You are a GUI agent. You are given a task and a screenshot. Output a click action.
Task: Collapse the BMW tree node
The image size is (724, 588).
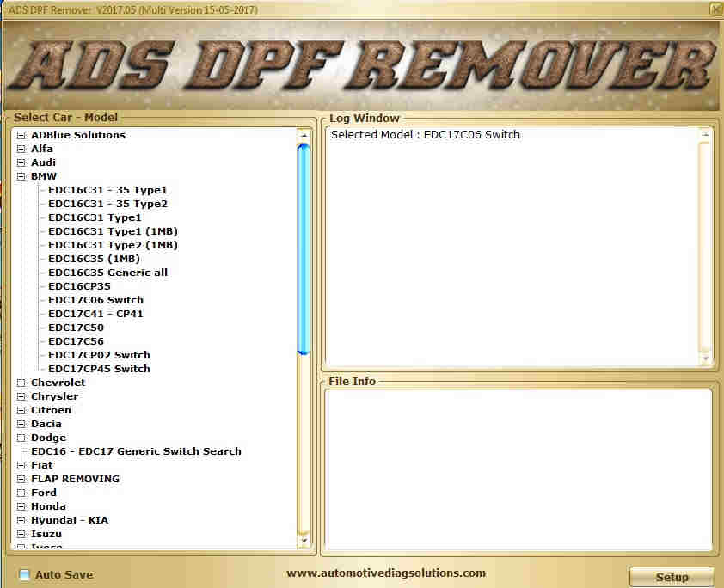(21, 176)
